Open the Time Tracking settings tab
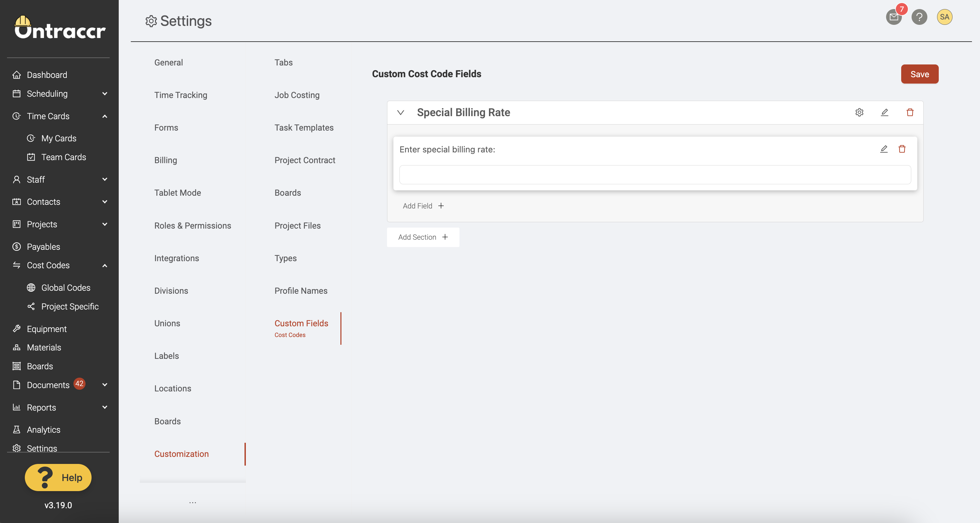Viewport: 980px width, 523px height. tap(181, 95)
